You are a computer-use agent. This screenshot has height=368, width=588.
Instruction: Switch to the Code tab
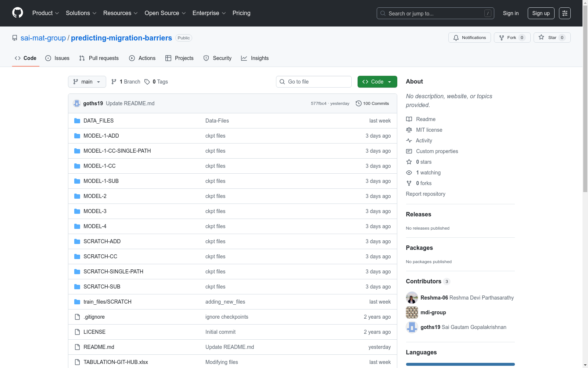click(x=26, y=58)
